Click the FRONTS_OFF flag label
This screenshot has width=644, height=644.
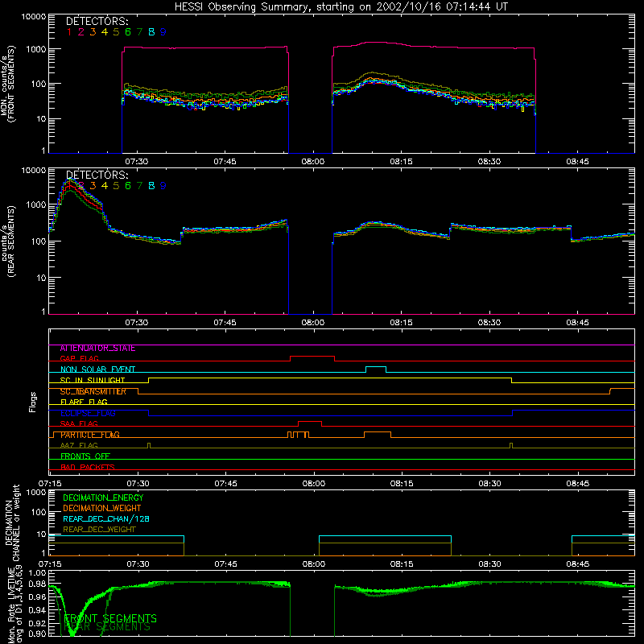tap(85, 456)
